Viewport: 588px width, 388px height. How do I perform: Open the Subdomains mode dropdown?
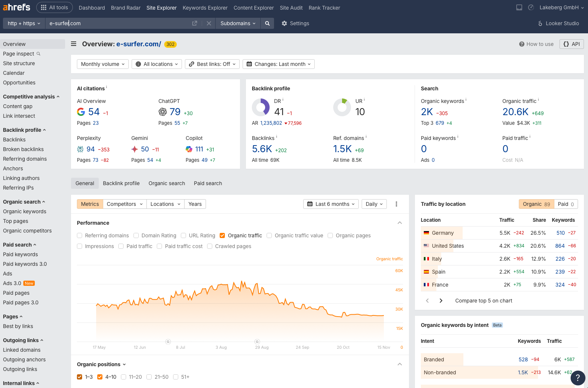238,23
